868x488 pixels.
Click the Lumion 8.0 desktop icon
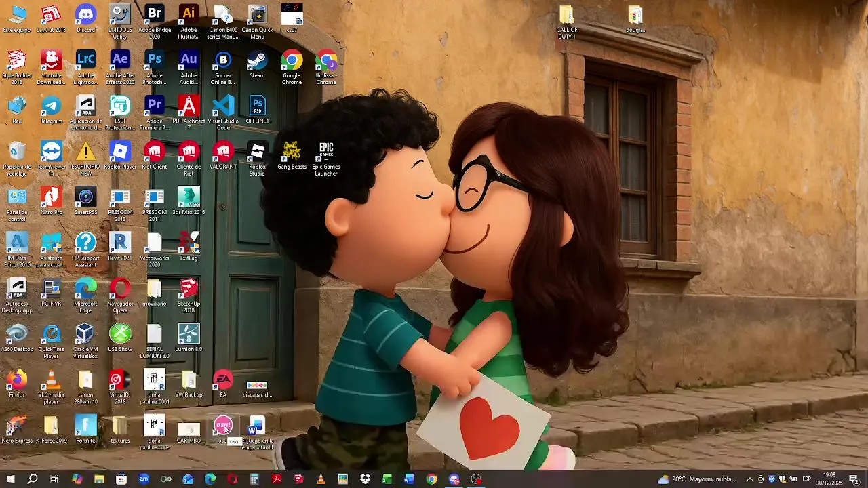tap(189, 338)
